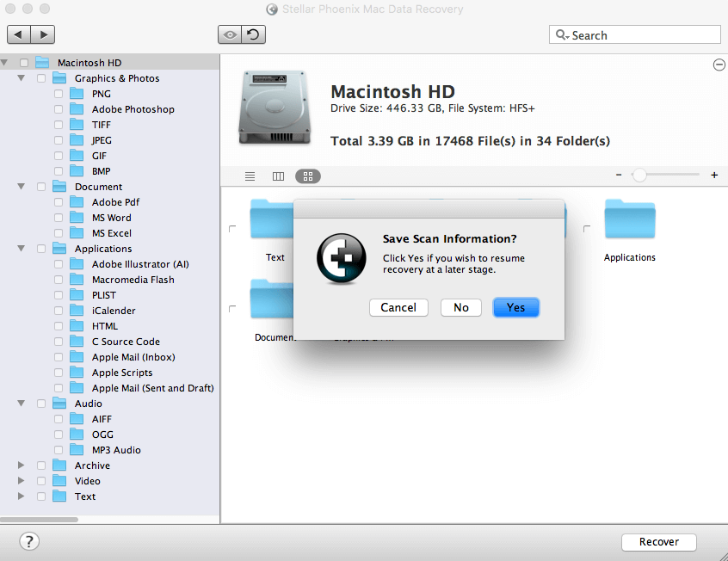Go forward with the right arrow button

click(x=43, y=34)
